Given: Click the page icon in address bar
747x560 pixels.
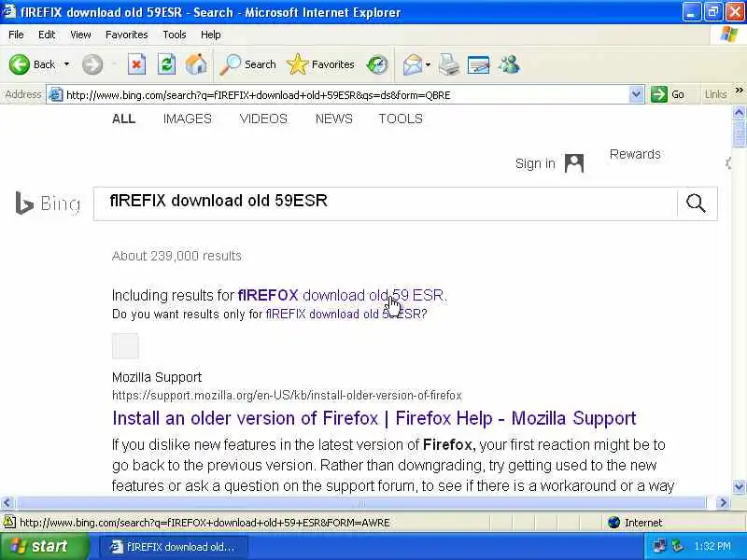Looking at the screenshot, I should (x=56, y=95).
